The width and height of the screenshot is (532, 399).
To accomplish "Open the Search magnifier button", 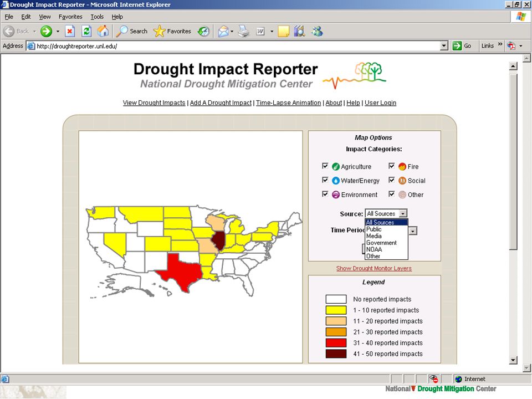I will (x=132, y=32).
